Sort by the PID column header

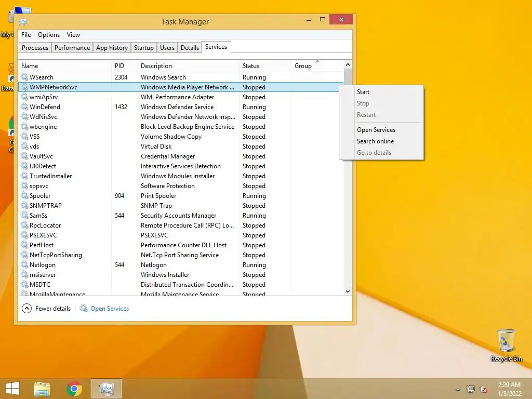click(125, 66)
